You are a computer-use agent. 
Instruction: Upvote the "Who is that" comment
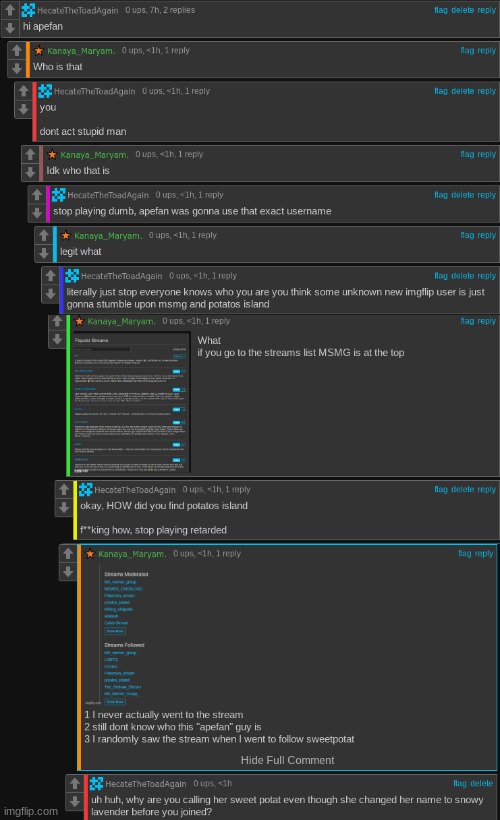coord(17,51)
